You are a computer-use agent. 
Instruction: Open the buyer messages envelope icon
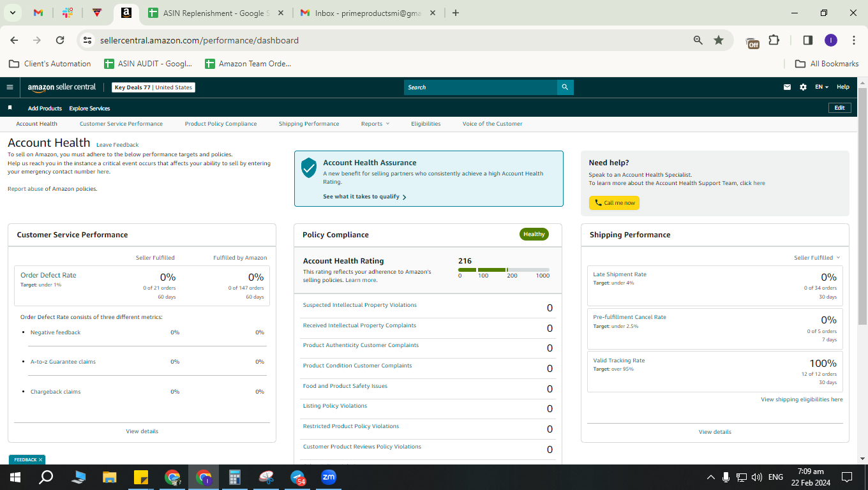tap(787, 87)
